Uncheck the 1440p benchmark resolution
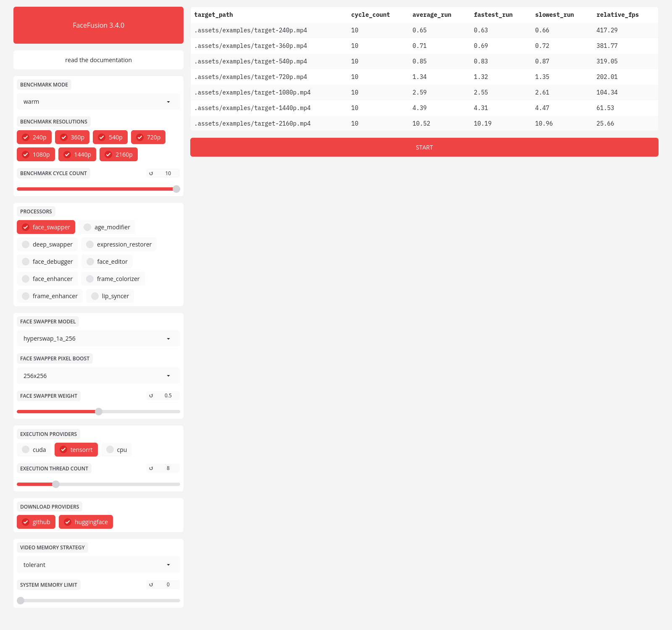The image size is (672, 630). pos(77,155)
